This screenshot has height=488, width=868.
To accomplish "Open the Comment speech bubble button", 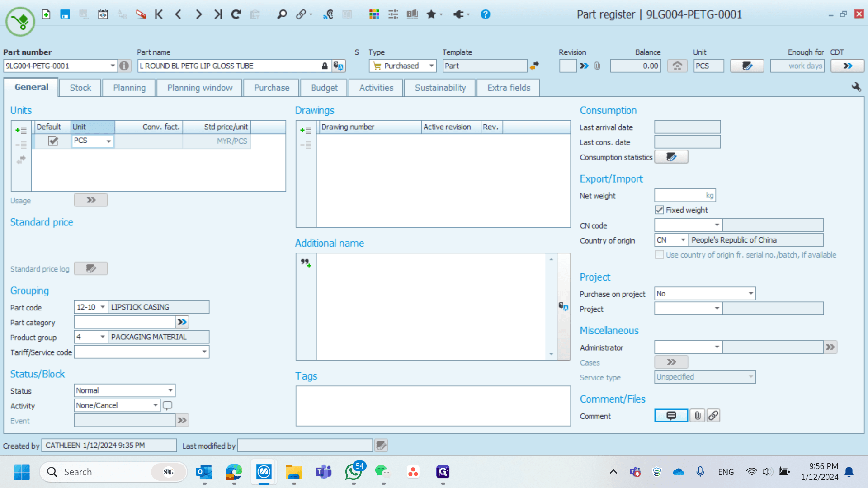I will 671,416.
